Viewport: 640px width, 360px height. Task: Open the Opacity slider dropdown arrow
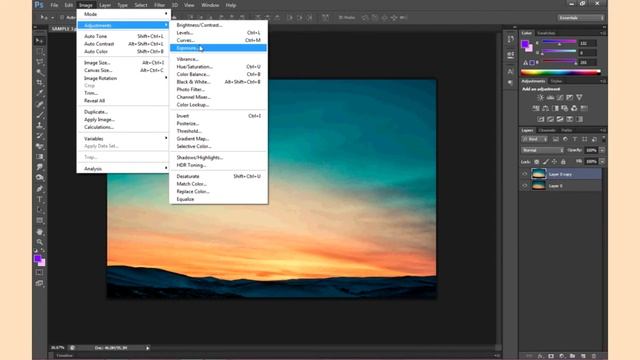[602, 150]
